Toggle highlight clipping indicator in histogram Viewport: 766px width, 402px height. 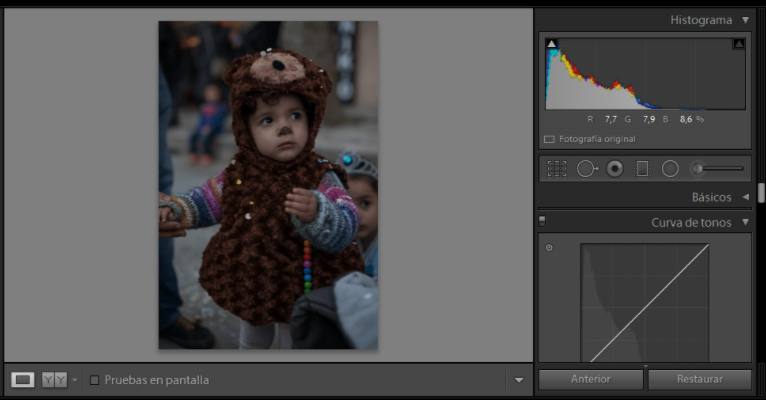pos(739,44)
